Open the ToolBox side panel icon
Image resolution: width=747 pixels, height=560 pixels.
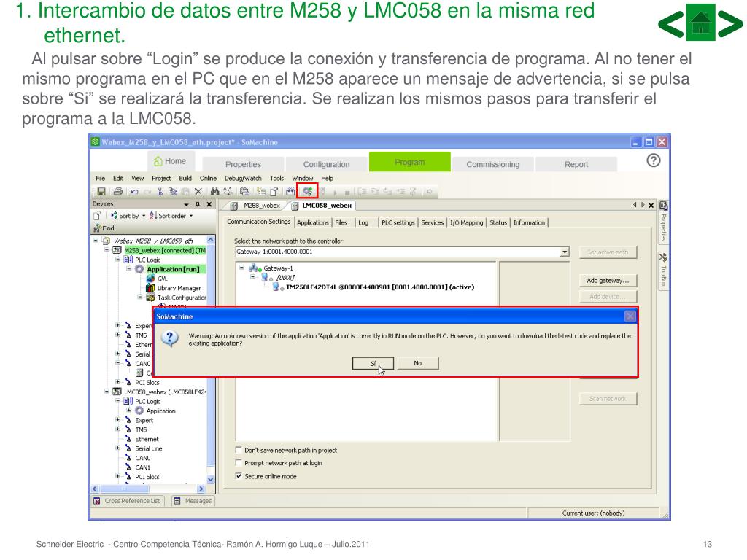[663, 257]
